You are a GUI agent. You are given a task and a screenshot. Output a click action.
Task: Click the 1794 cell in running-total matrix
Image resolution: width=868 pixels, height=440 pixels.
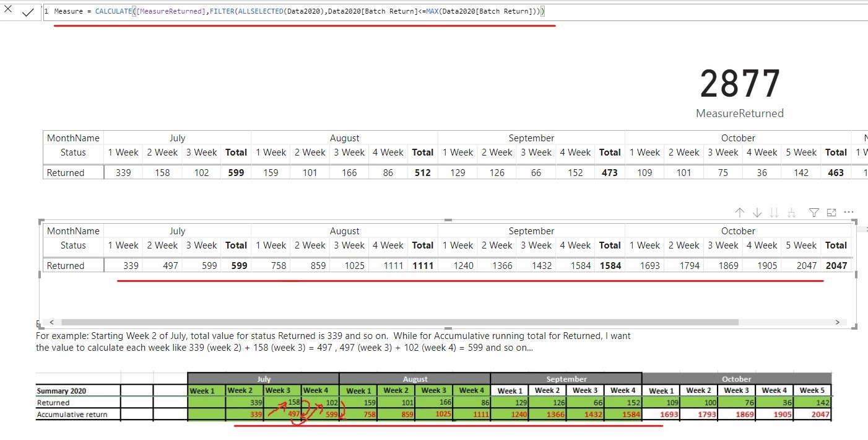pos(688,266)
